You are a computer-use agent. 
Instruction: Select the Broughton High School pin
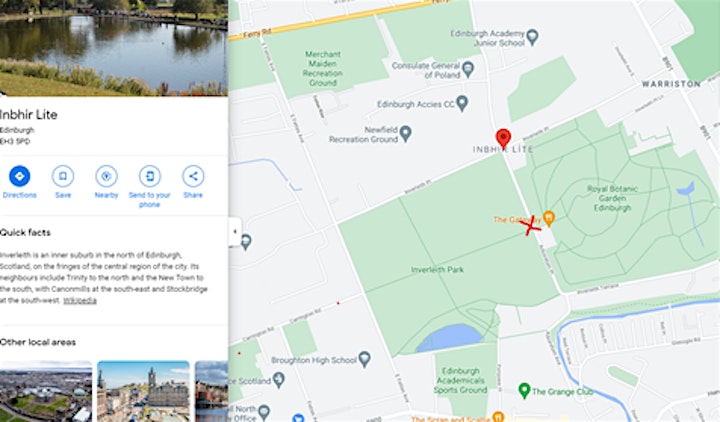click(x=365, y=359)
